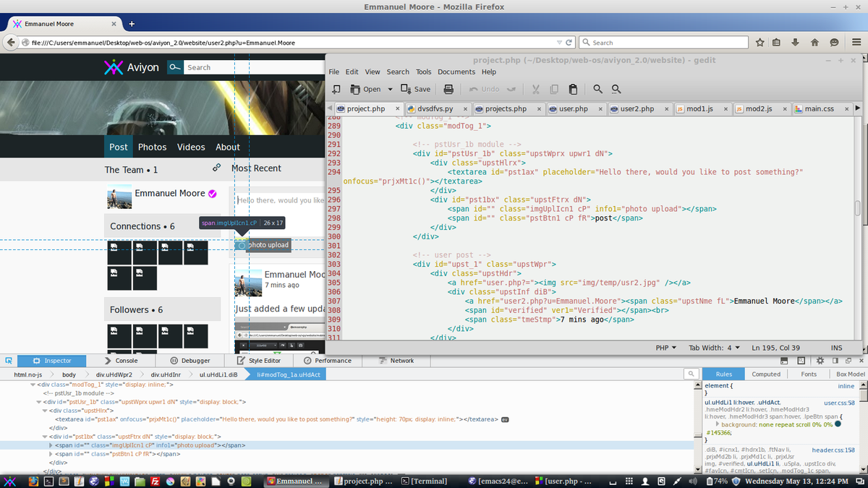Save the document in gedit
The image size is (868, 488).
click(x=416, y=89)
